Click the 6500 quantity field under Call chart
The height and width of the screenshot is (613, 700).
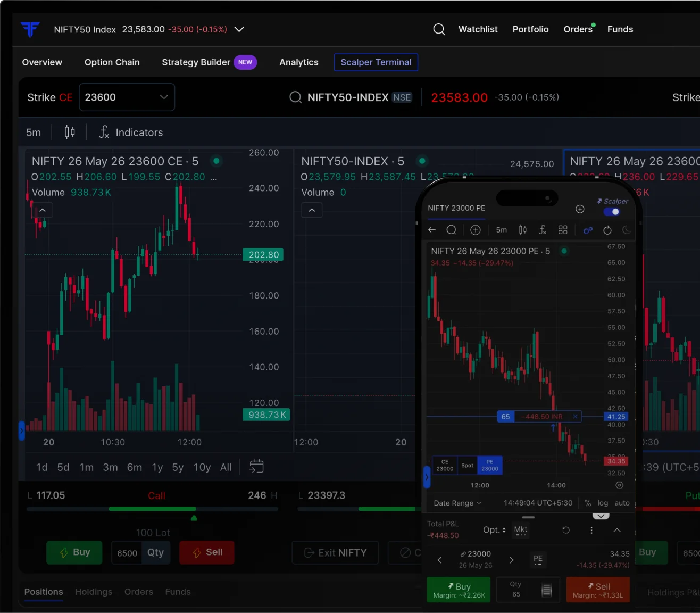(127, 553)
